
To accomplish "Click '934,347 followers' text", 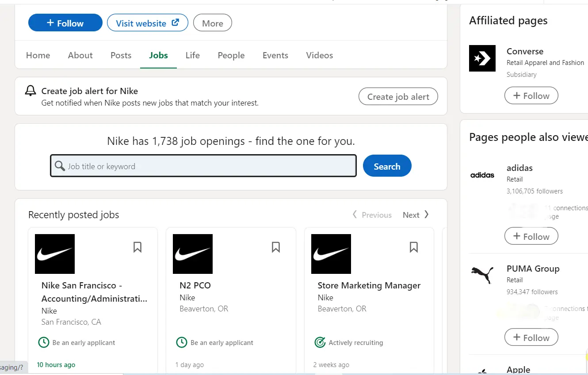I will tap(532, 292).
